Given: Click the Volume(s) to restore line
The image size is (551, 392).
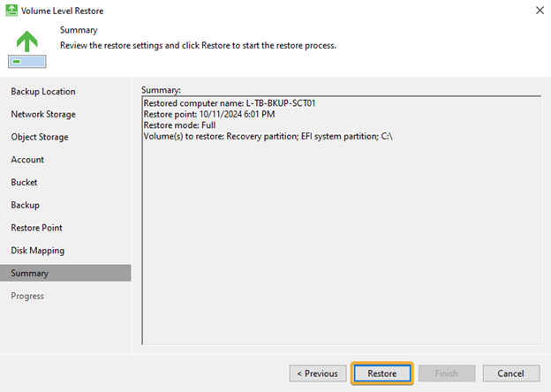Looking at the screenshot, I should pyautogui.click(x=268, y=136).
